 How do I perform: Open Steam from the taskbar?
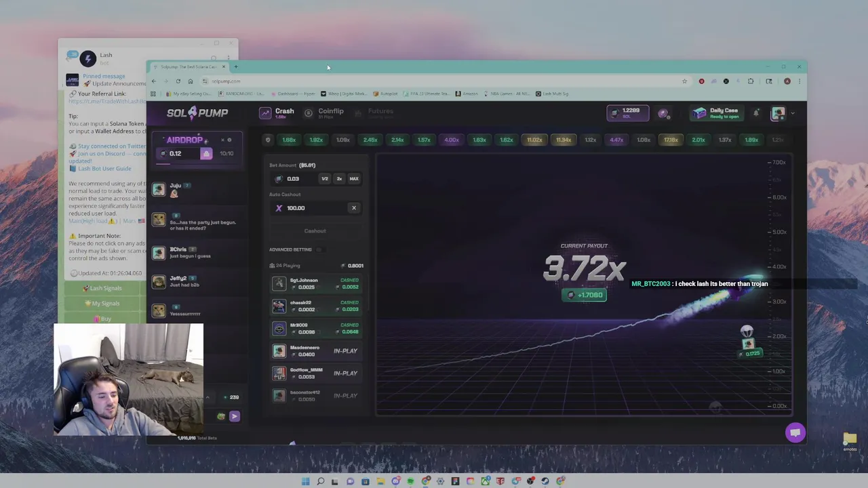point(546,481)
